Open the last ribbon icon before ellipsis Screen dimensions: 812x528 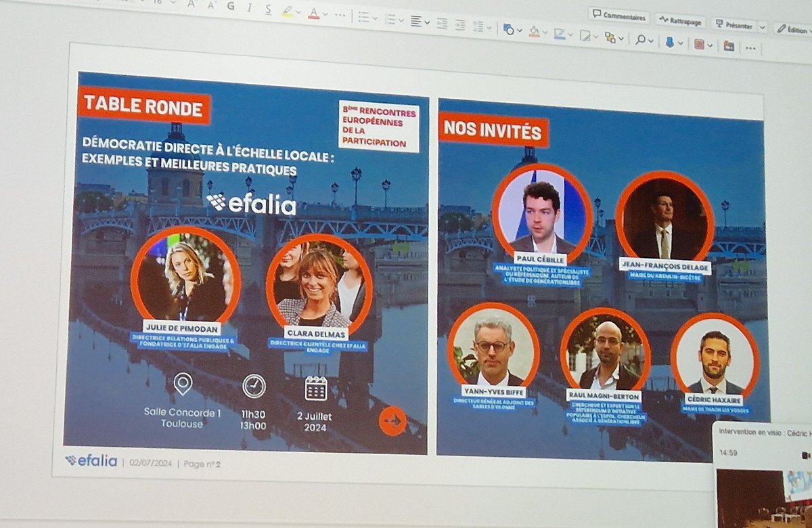[729, 46]
